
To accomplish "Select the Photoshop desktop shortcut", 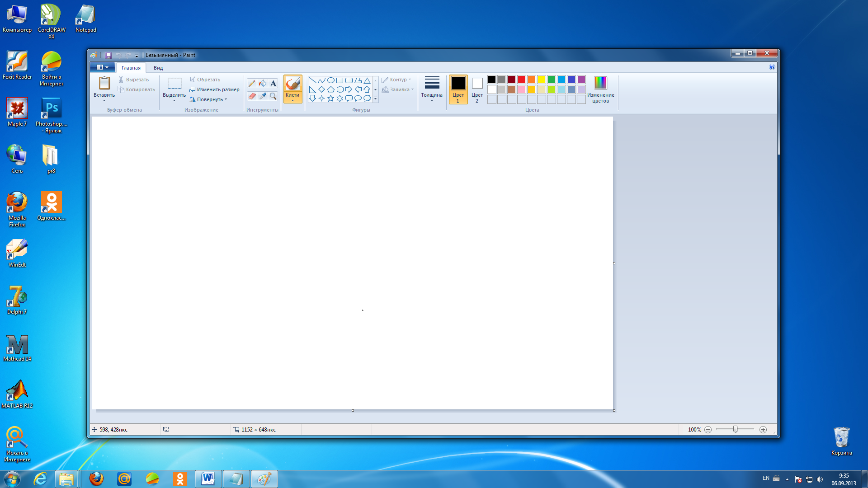I will [52, 115].
